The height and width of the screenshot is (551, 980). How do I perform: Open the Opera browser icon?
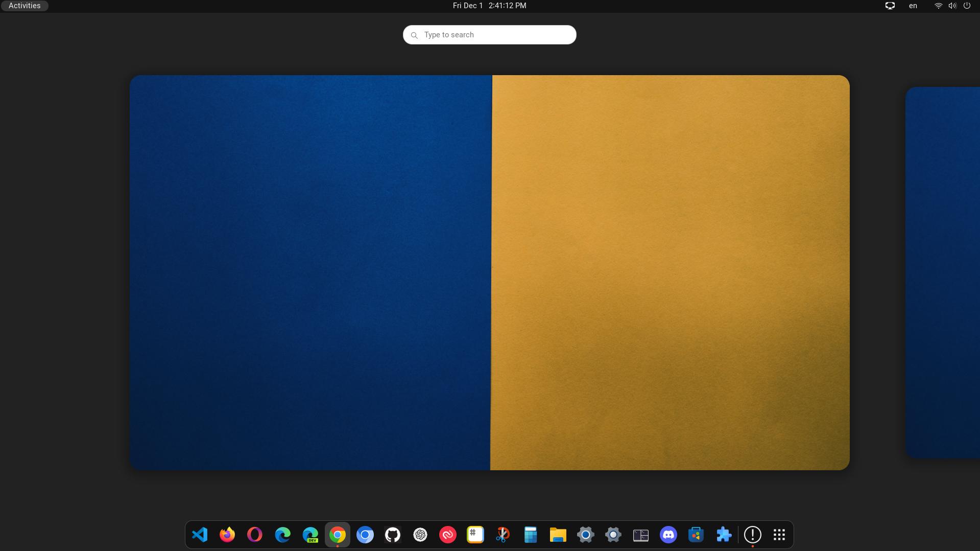pos(255,535)
